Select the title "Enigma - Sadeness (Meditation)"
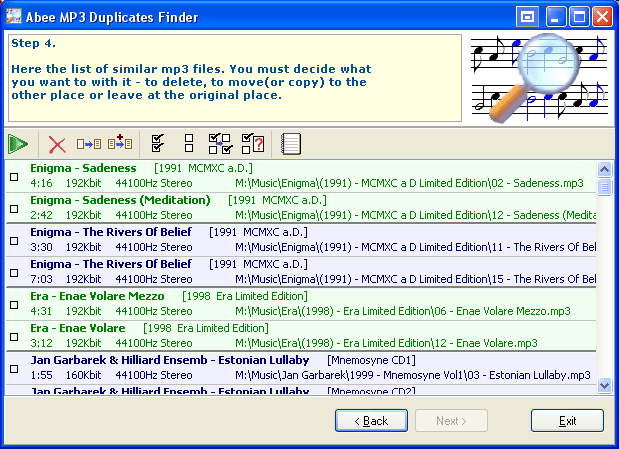 tap(120, 200)
